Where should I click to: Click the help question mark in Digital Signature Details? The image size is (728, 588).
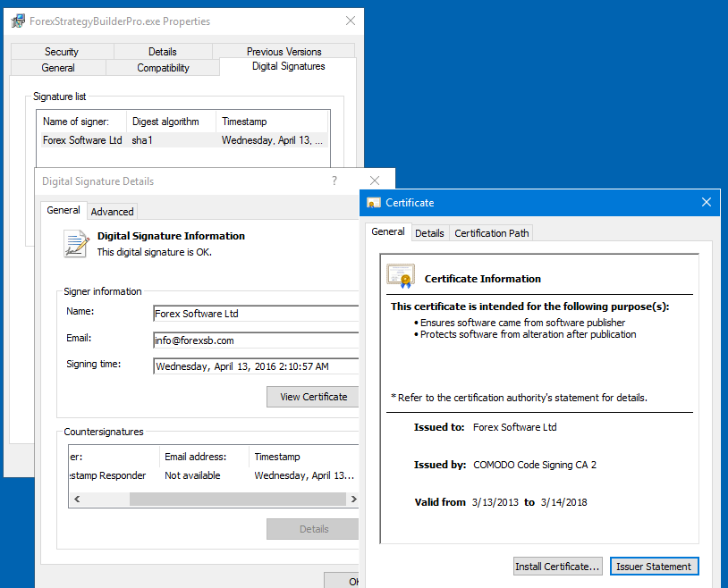[x=334, y=180]
